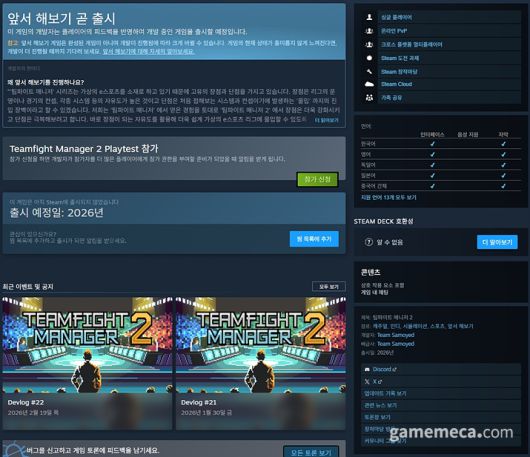Open the Devlog #22 announcement thumbnail
The width and height of the screenshot is (530, 457).
pyautogui.click(x=87, y=345)
